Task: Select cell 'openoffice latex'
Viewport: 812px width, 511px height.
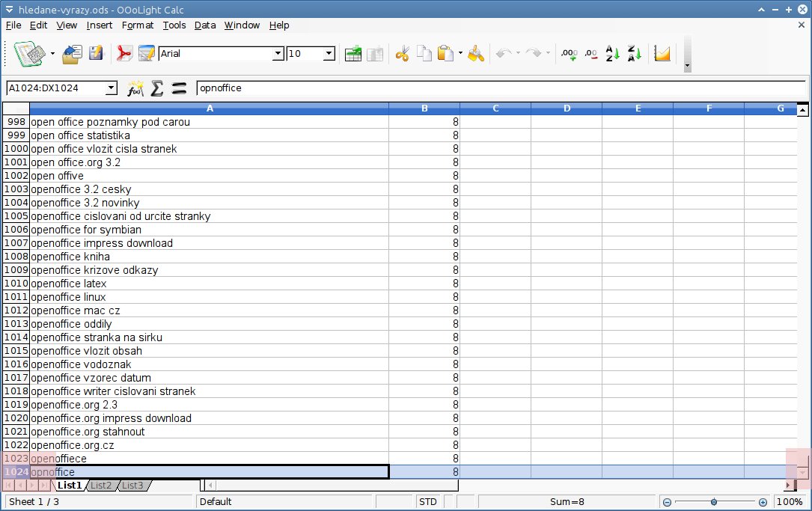Action: point(210,284)
